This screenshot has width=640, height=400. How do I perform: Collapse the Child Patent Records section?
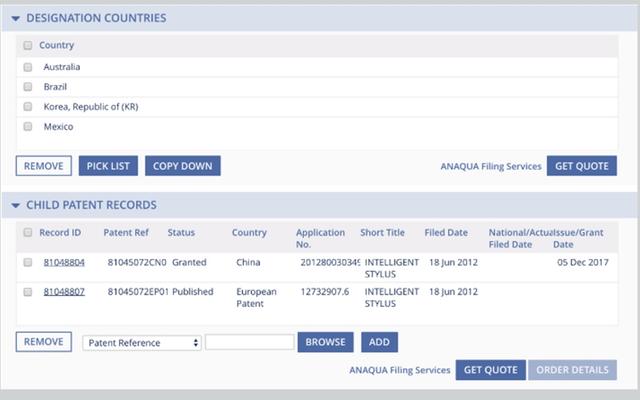point(15,205)
